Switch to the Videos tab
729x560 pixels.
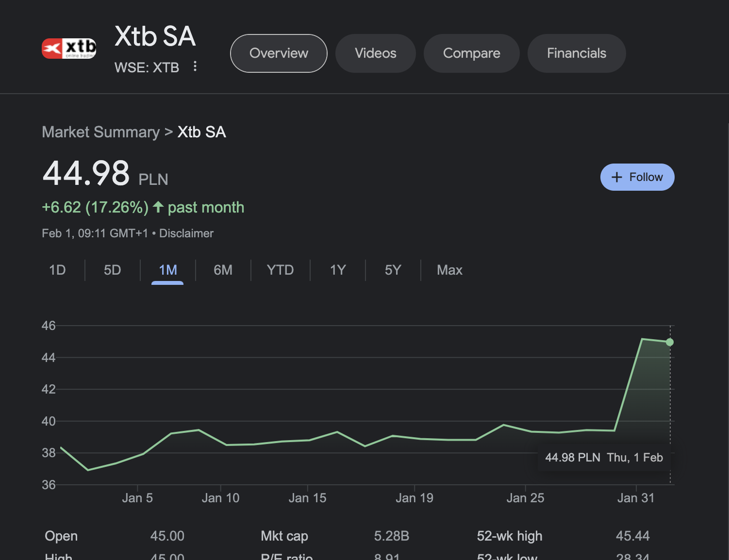click(x=376, y=53)
